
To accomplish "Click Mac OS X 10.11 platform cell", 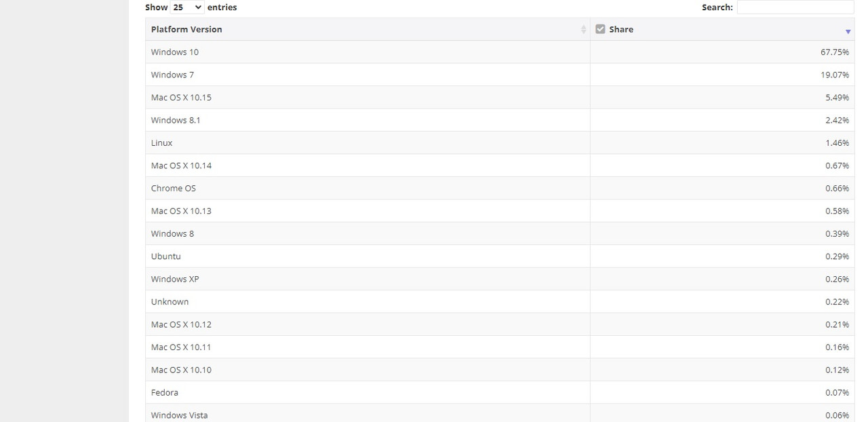I will pyautogui.click(x=368, y=347).
